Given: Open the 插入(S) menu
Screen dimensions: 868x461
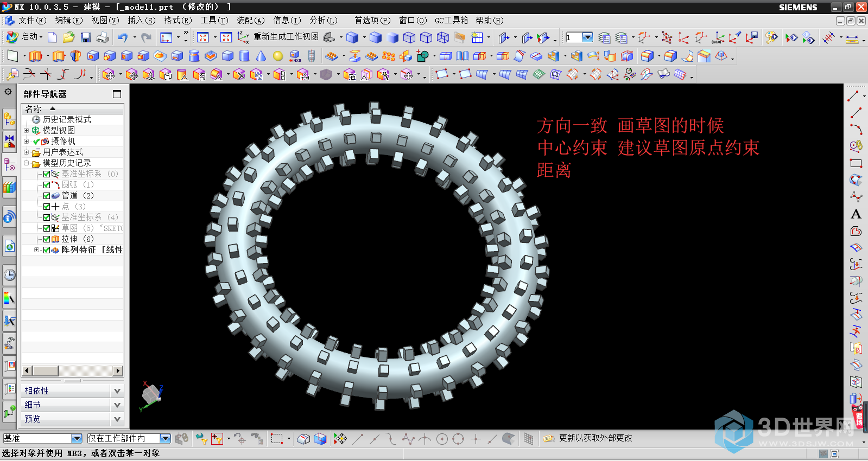Looking at the screenshot, I should pyautogui.click(x=142, y=20).
